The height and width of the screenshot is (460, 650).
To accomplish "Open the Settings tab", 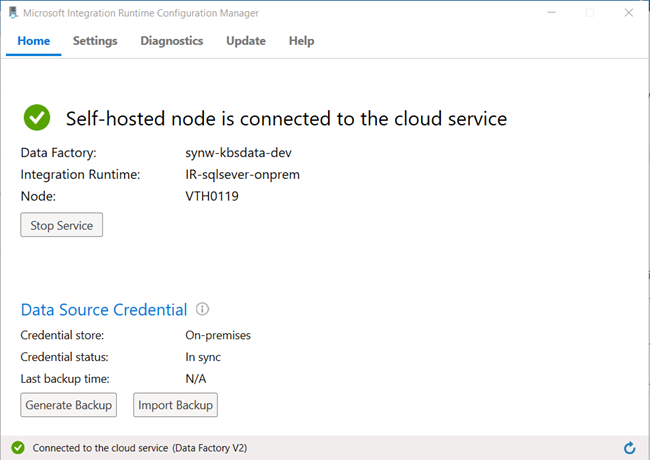I will coord(95,41).
